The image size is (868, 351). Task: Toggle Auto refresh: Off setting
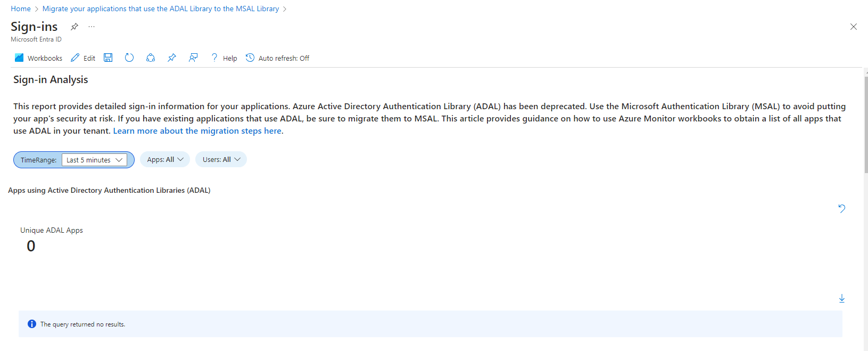tap(277, 58)
